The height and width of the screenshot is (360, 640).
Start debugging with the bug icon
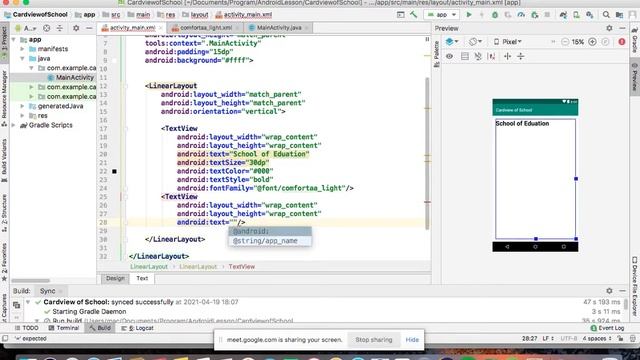(495, 15)
